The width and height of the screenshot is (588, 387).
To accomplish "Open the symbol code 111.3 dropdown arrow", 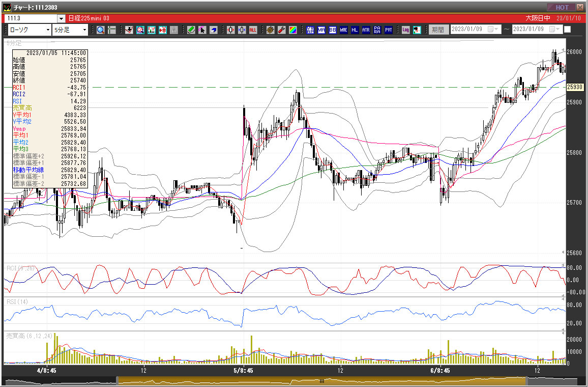I will click(x=62, y=18).
